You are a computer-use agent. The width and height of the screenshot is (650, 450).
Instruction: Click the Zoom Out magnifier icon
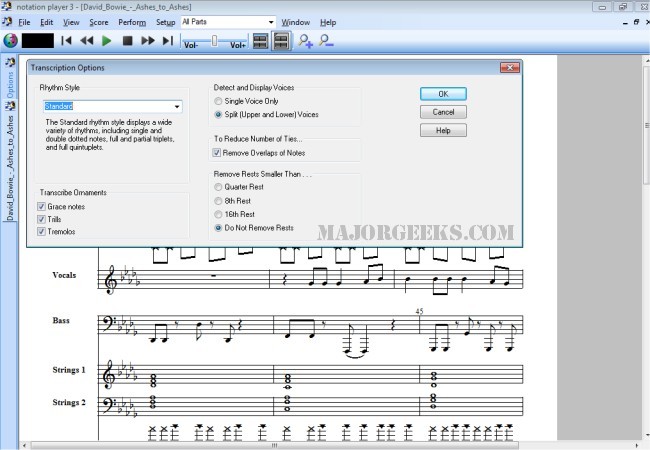click(326, 41)
